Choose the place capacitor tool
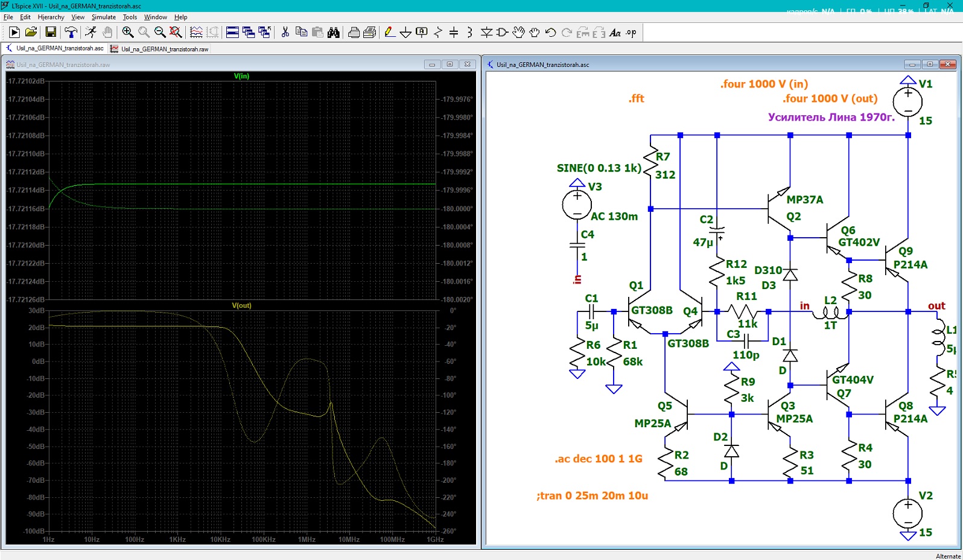Viewport: 963px width, 560px height. (454, 33)
